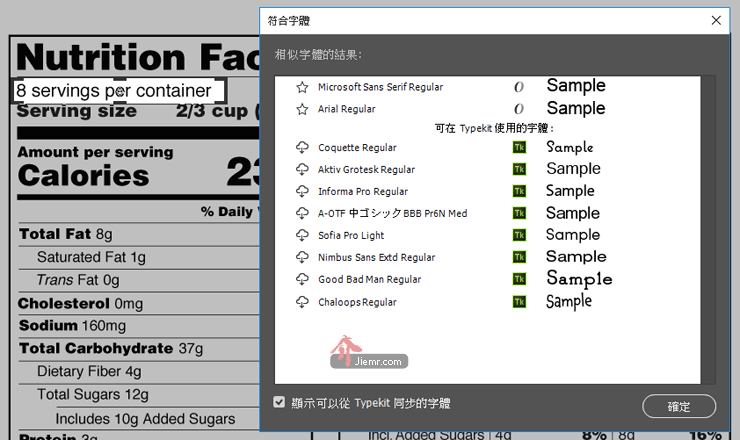Select the Sofia Pro Light font name

(351, 236)
